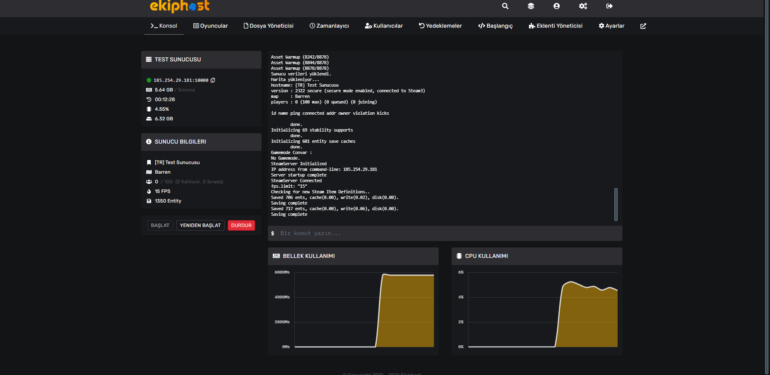Screen dimensions: 770x375
Task: Open the server stack icon in the top bar
Action: click(x=530, y=6)
